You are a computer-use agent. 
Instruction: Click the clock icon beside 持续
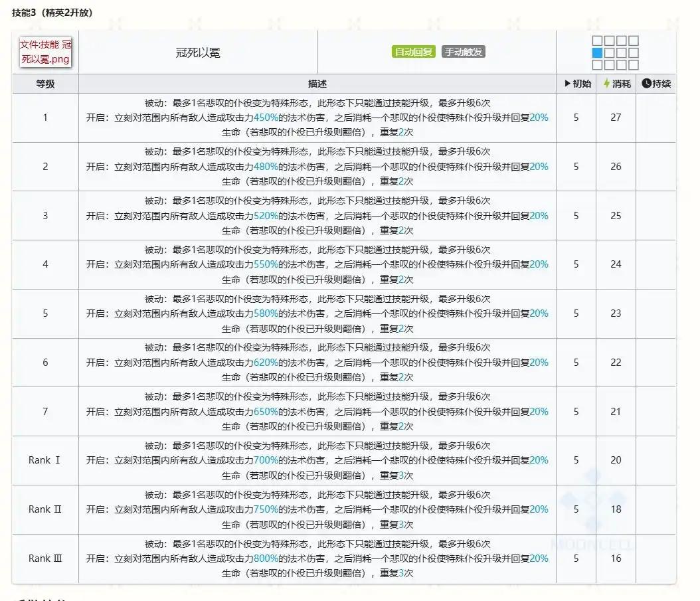[646, 84]
